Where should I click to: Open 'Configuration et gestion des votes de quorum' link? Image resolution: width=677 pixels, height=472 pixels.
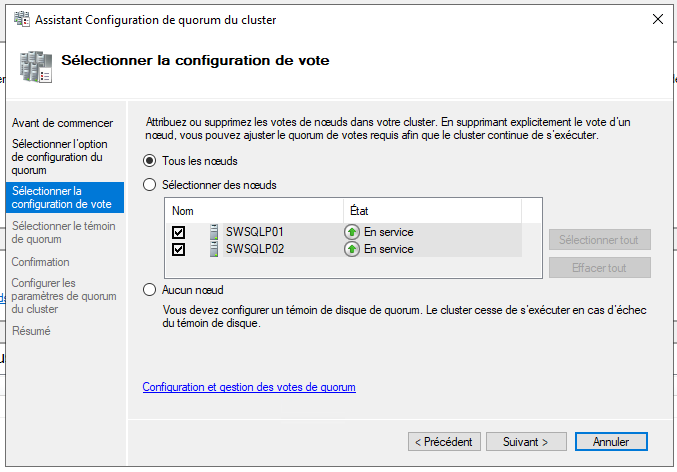point(249,387)
